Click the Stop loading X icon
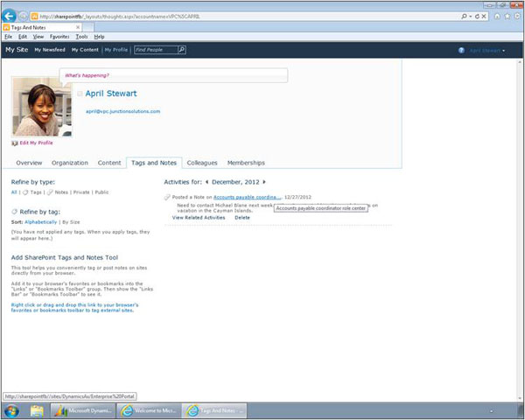Image resolution: width=525 pixels, height=420 pixels. tap(484, 16)
